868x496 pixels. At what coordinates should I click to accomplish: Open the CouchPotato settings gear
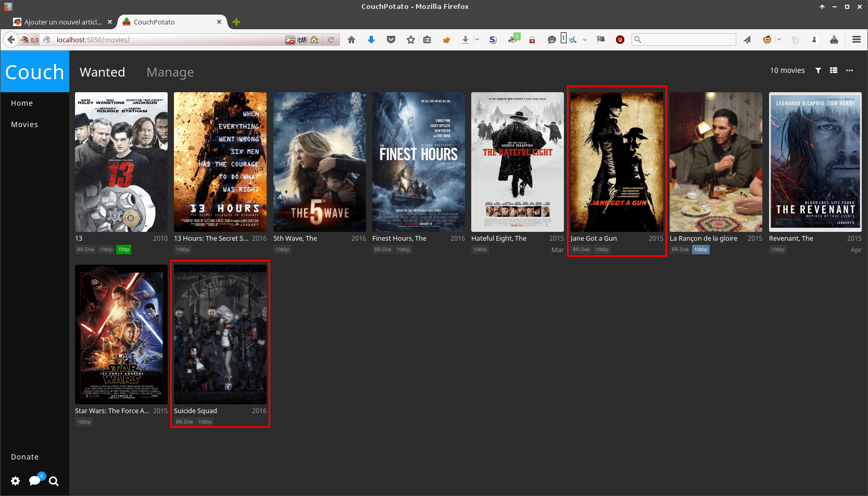pos(16,481)
